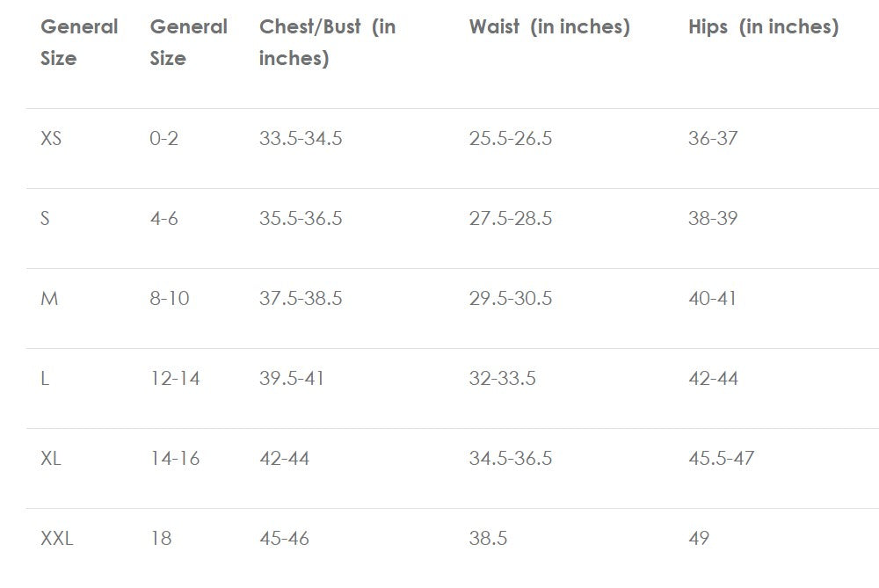
Task: Click the 45-46 chest cell
Action: (284, 538)
